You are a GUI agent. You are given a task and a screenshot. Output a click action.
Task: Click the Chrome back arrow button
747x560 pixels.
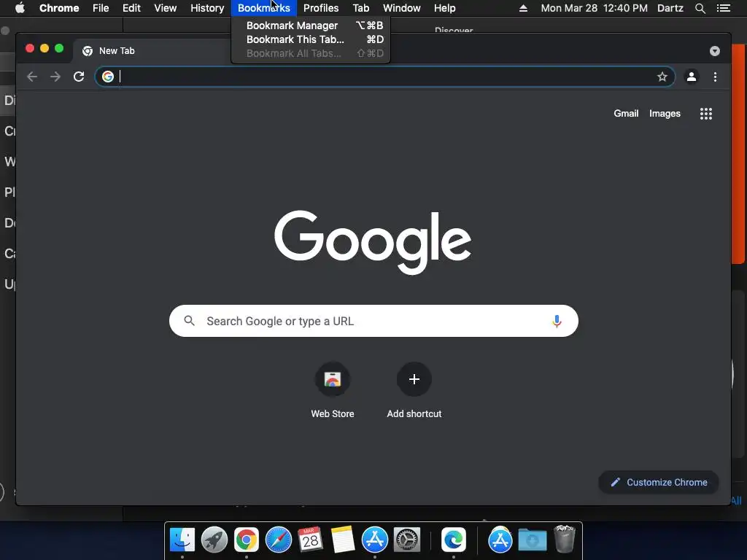[32, 77]
